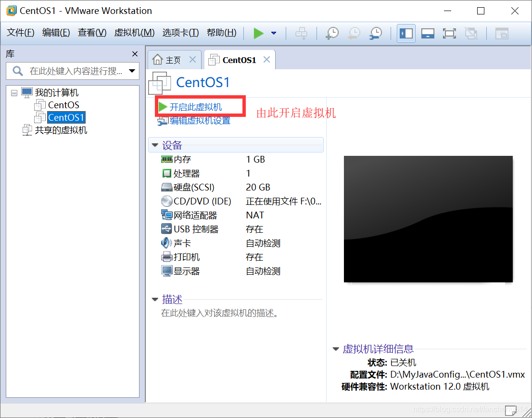Click the 声卡 sound card icon
The width and height of the screenshot is (532, 418).
point(166,243)
